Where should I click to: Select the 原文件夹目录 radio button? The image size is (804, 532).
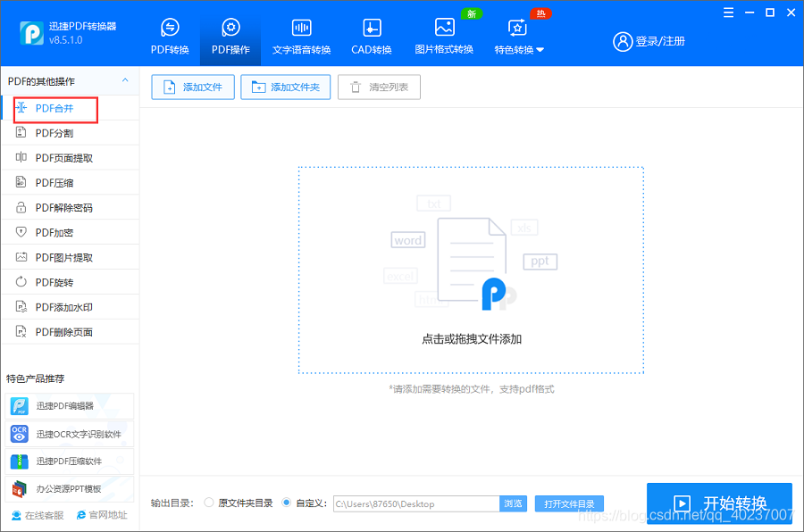click(209, 503)
